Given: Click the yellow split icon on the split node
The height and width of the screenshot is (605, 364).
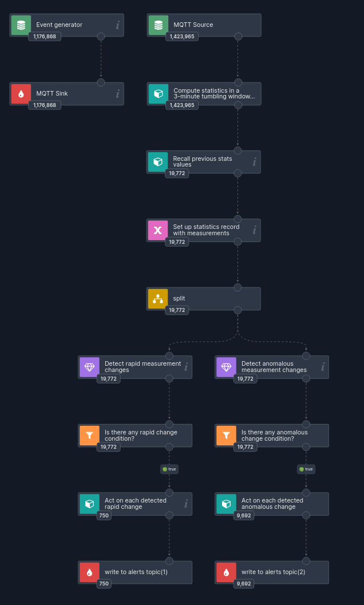Looking at the screenshot, I should pyautogui.click(x=157, y=298).
